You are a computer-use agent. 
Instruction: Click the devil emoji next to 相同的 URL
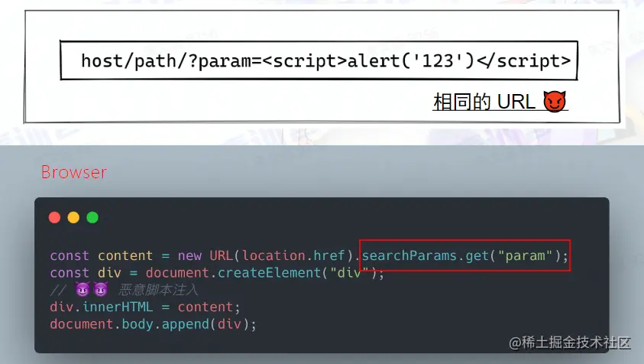[x=555, y=101]
